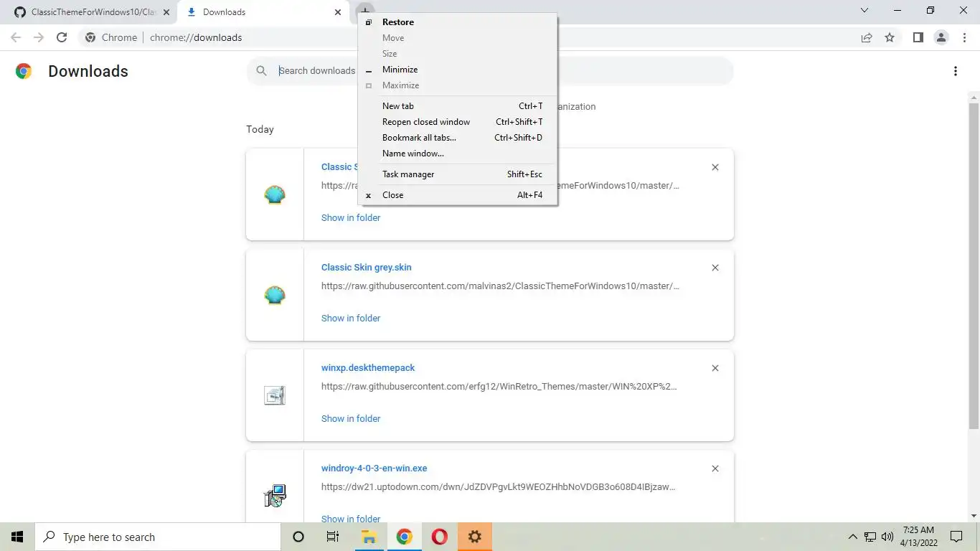The height and width of the screenshot is (551, 980).
Task: Go forward with the browser forward arrow
Action: coord(39,38)
